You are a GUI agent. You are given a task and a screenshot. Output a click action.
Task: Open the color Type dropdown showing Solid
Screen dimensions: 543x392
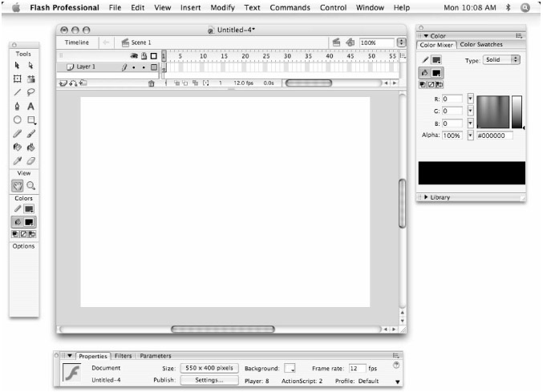[502, 60]
